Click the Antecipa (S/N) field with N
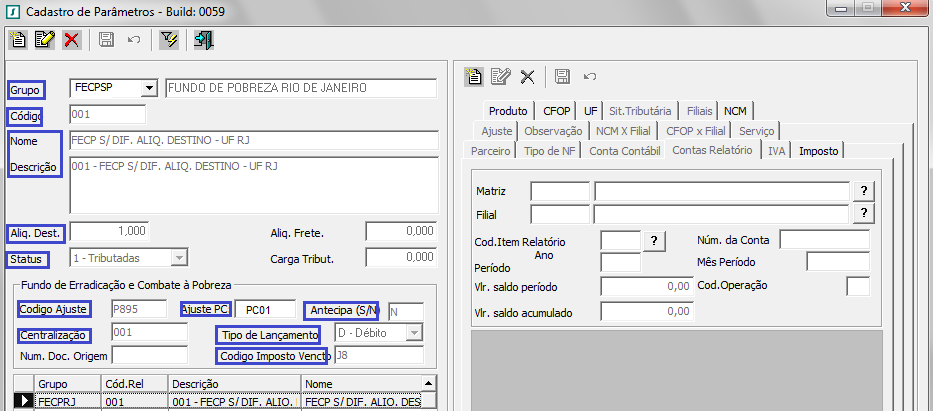 (x=406, y=311)
